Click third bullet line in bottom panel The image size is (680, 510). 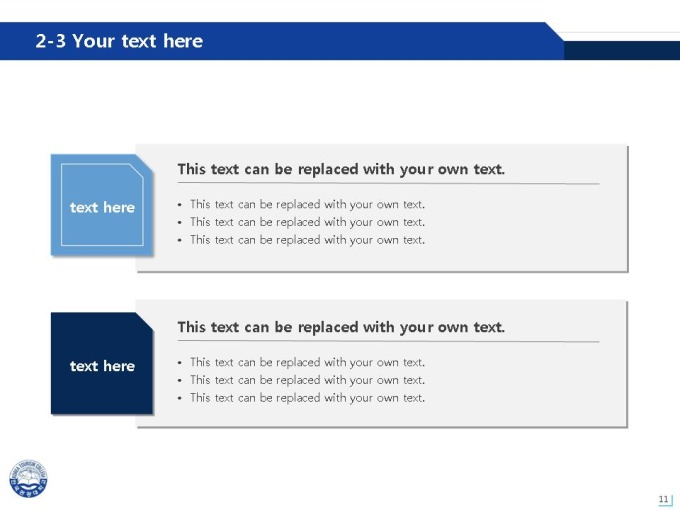pos(307,398)
